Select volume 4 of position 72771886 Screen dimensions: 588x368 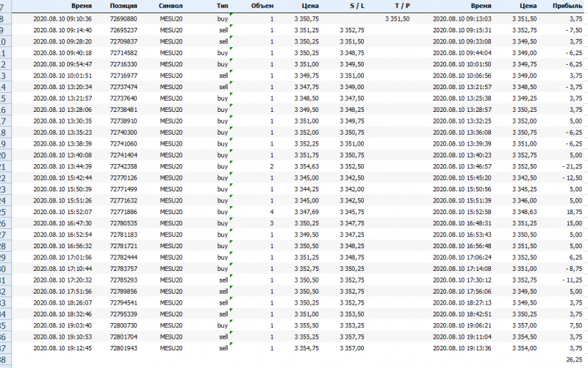tap(271, 212)
